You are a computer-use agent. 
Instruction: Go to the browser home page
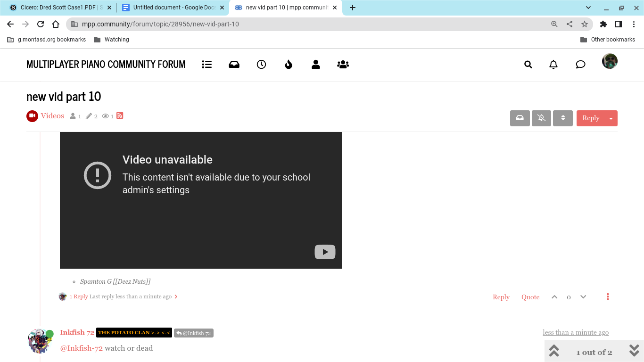(x=56, y=24)
